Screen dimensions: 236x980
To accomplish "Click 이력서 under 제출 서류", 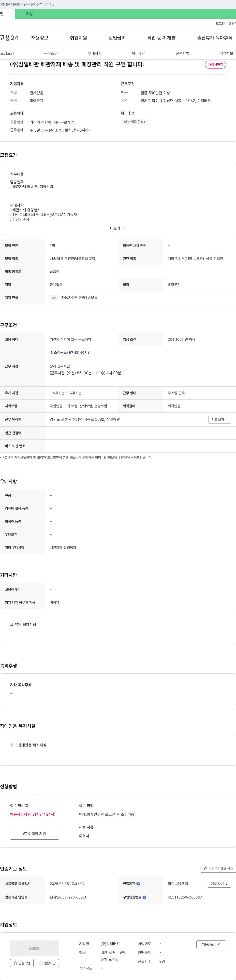I will [84, 836].
